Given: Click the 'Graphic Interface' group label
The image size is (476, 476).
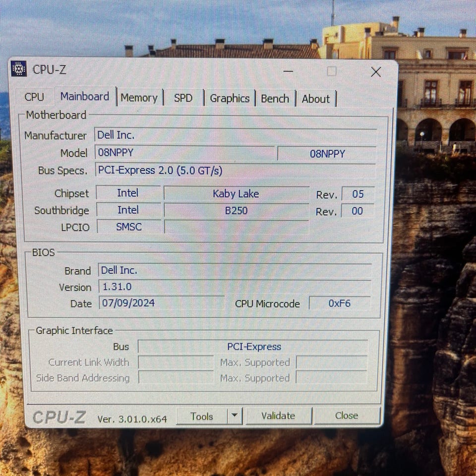Looking at the screenshot, I should 74,330.
